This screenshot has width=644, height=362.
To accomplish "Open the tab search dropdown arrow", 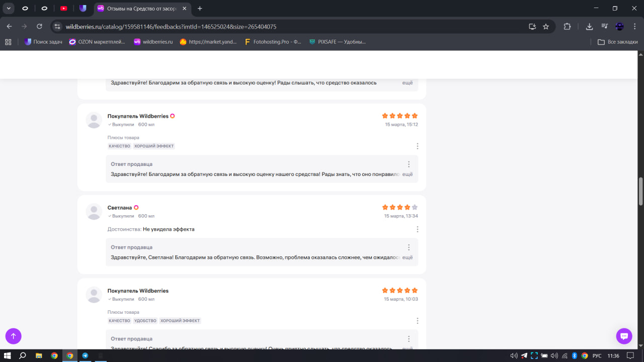I will [x=9, y=8].
